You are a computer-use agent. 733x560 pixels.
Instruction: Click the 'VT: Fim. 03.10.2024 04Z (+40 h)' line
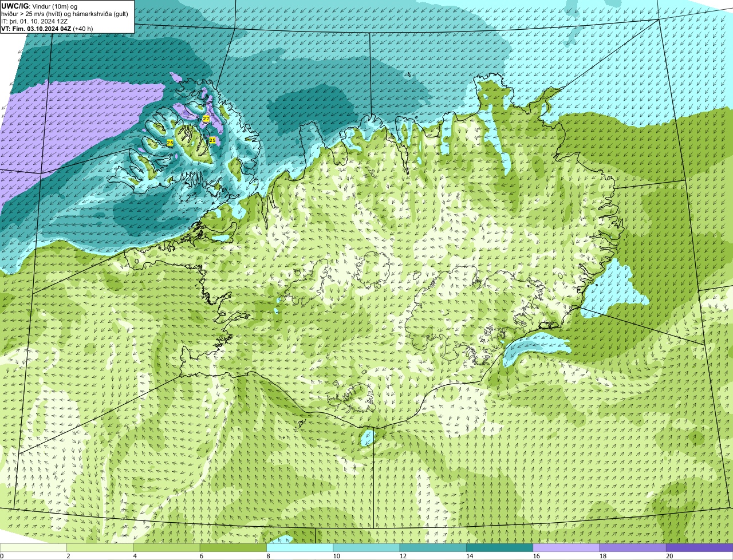tap(47, 29)
